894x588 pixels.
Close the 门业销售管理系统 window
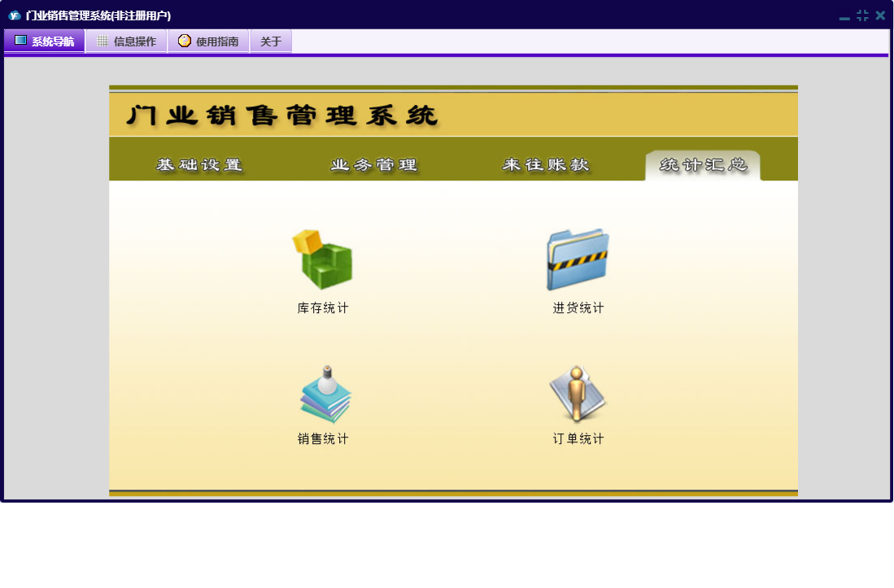(x=880, y=15)
